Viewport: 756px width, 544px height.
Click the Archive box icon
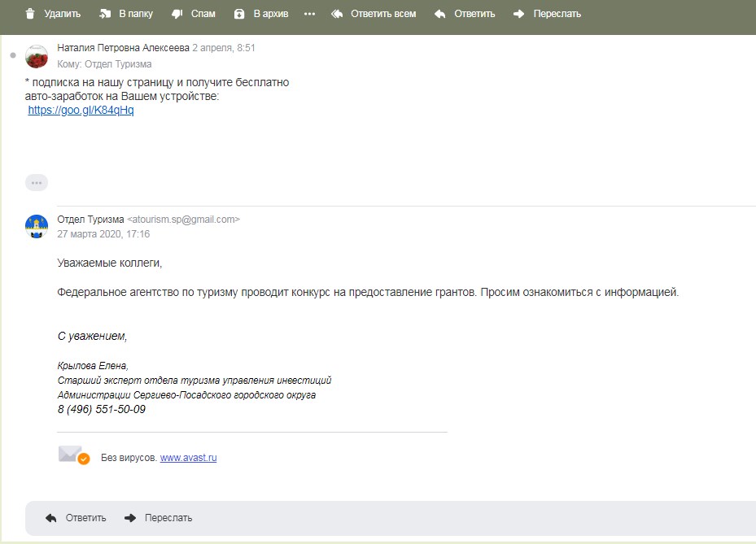239,14
